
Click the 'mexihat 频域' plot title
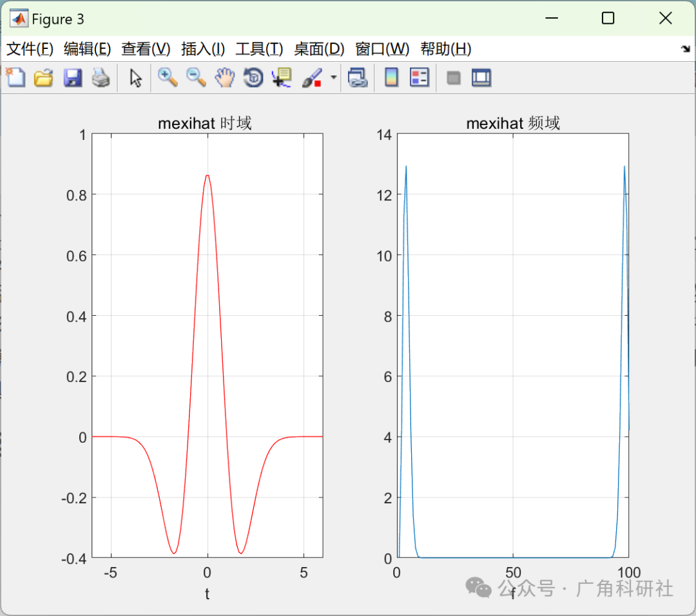pos(513,123)
